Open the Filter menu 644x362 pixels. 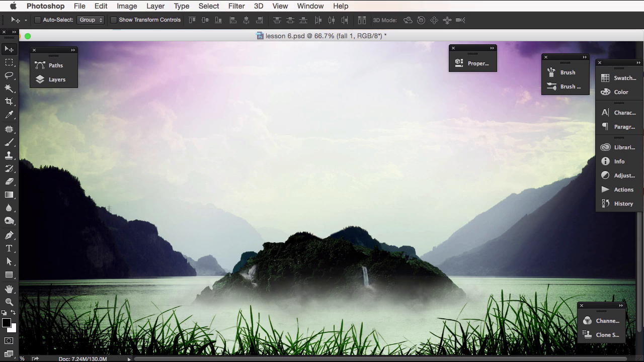pyautogui.click(x=236, y=6)
